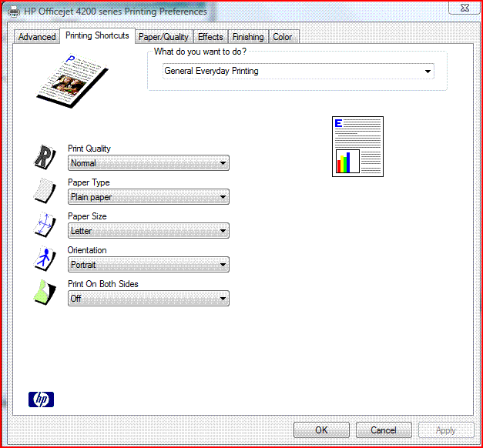
Task: Click the Print Quality icon
Action: (45, 157)
